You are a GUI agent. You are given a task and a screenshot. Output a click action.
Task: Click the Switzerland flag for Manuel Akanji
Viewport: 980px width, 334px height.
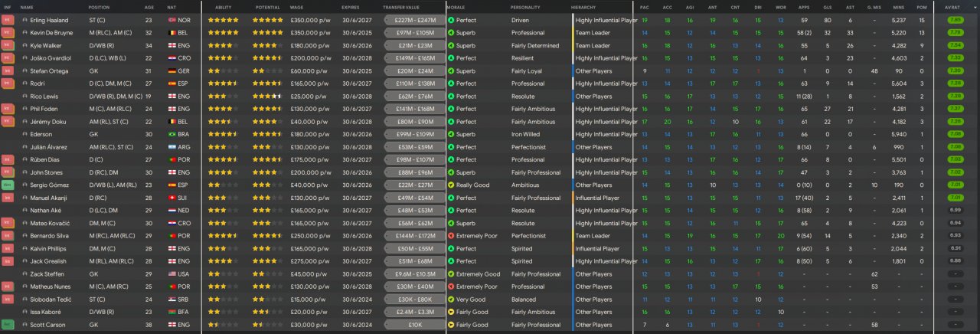click(171, 198)
